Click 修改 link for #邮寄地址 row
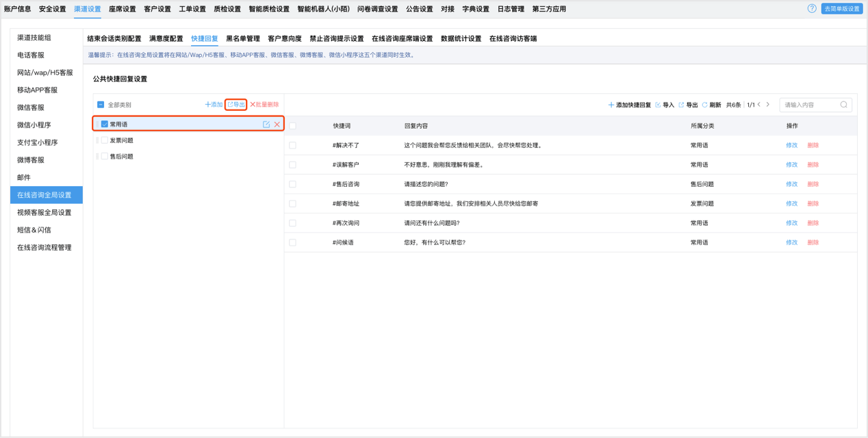Screen dimensions: 868x438 pos(792,204)
